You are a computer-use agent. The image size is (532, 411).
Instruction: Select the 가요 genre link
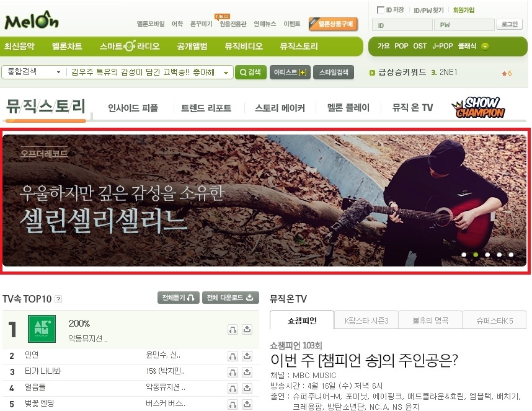pos(384,46)
